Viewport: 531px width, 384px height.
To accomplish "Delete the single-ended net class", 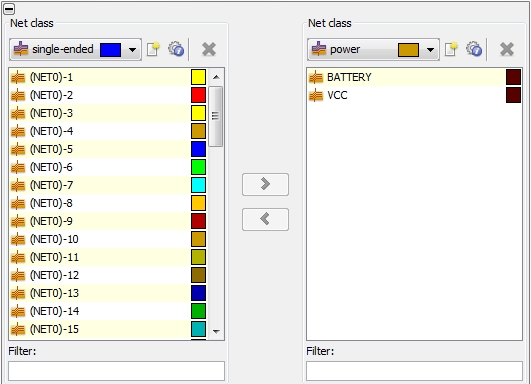I will point(209,49).
